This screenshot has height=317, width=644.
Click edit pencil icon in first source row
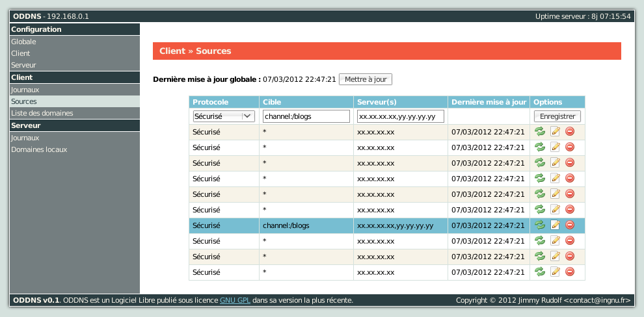(x=555, y=131)
